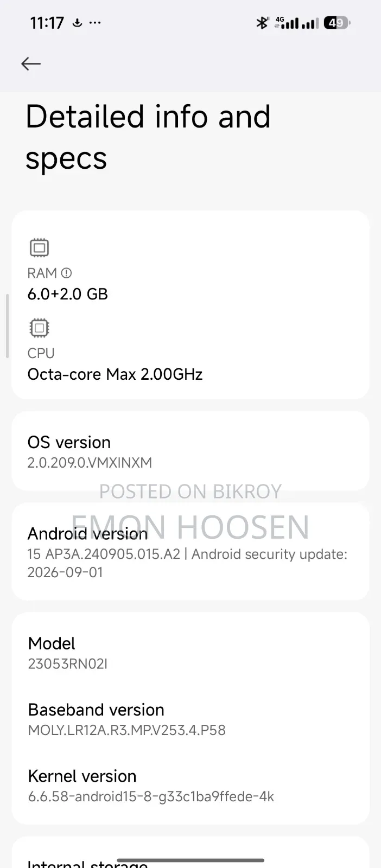
Task: Tap the CPU processor icon
Action: (39, 328)
